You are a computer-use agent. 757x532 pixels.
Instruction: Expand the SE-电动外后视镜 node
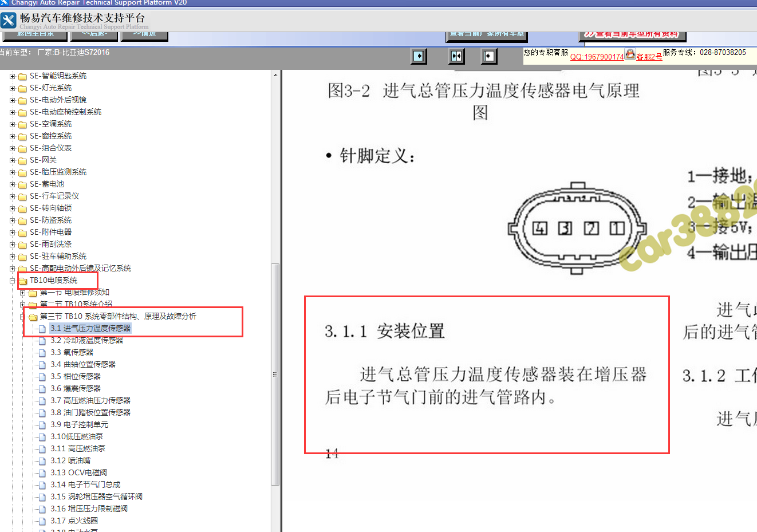[x=12, y=100]
